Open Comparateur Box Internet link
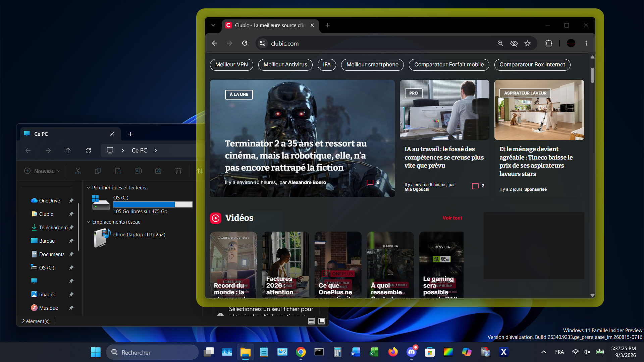 532,65
